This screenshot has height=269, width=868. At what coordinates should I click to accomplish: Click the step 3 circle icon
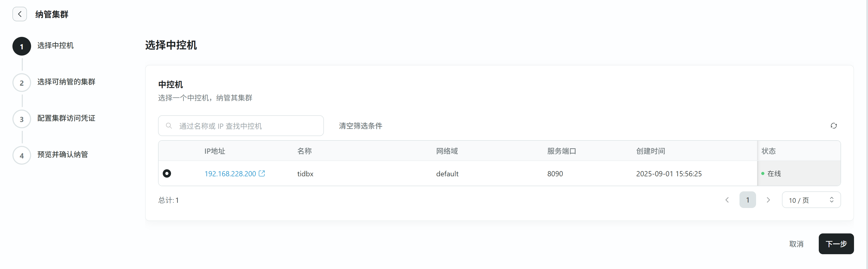[x=22, y=119]
